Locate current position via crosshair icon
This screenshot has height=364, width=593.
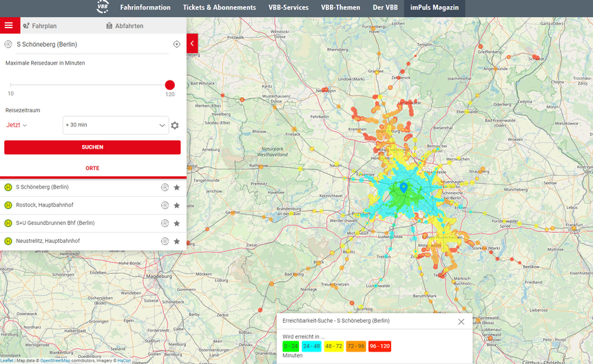point(176,44)
